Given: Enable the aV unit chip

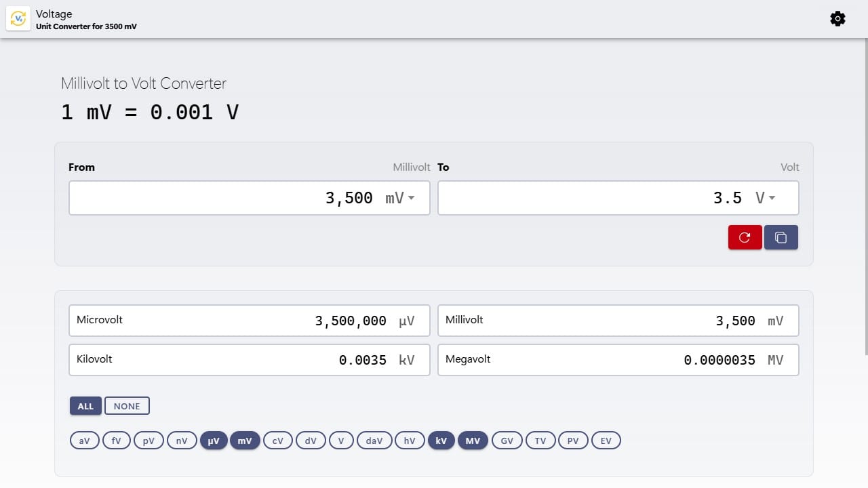Looking at the screenshot, I should coord(84,440).
